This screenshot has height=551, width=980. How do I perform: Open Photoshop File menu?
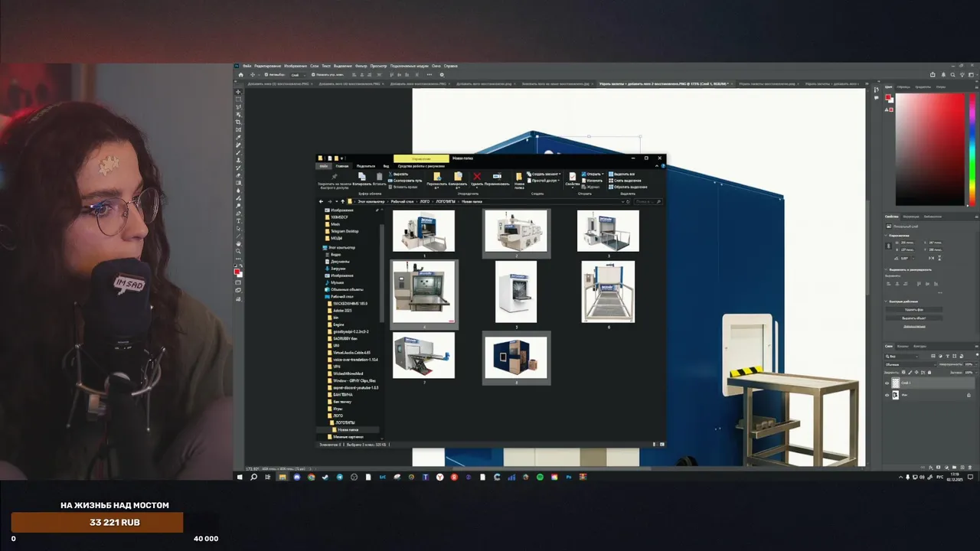(247, 66)
